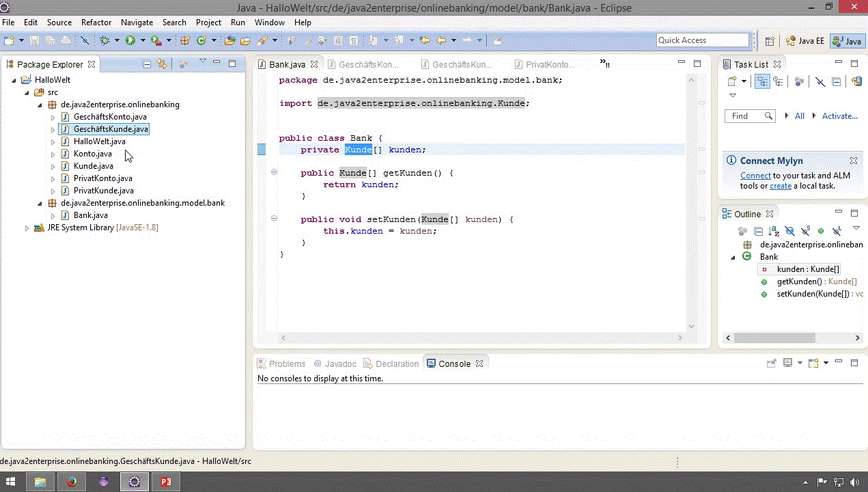Toggle Scheduled presentation in Task List
The image size is (868, 492).
(x=778, y=81)
